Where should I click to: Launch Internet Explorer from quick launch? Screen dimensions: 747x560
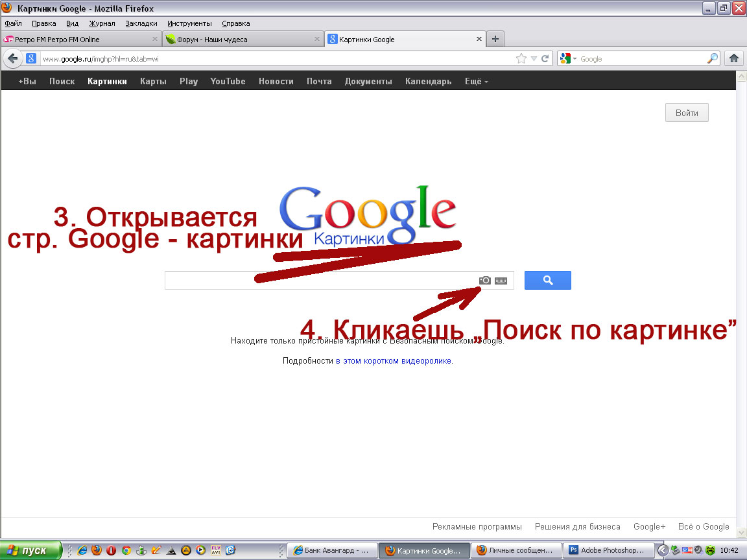pyautogui.click(x=82, y=550)
